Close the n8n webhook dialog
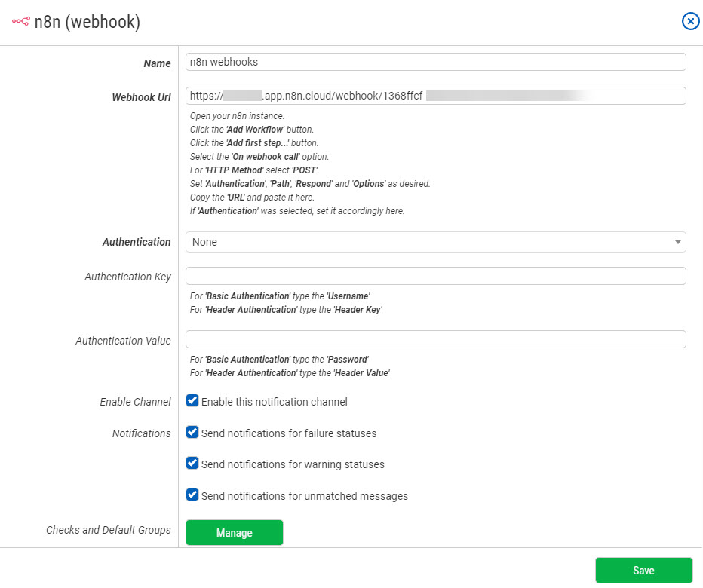Viewport: 703px width, 588px height. [x=690, y=21]
